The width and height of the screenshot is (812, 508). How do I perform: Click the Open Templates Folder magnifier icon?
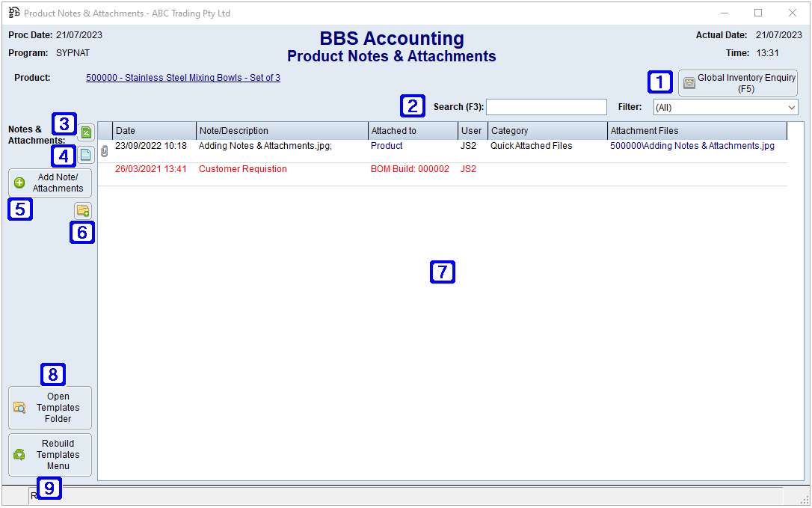pyautogui.click(x=19, y=408)
